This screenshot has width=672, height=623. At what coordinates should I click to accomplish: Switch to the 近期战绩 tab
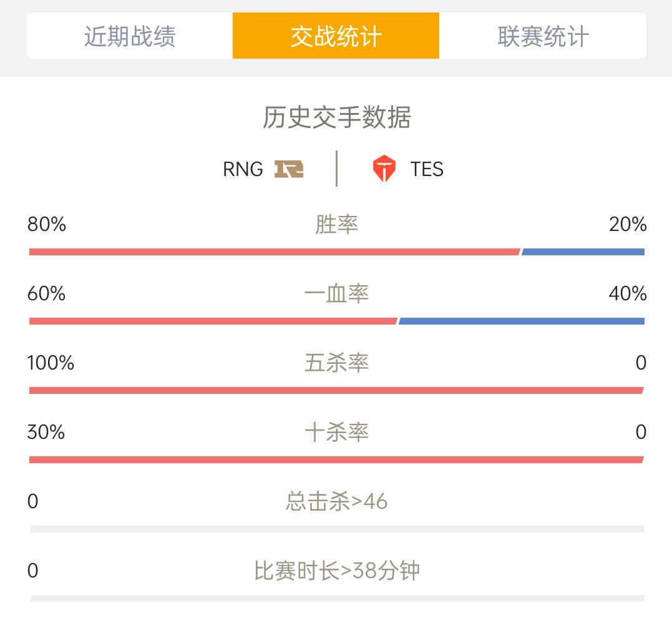point(130,36)
